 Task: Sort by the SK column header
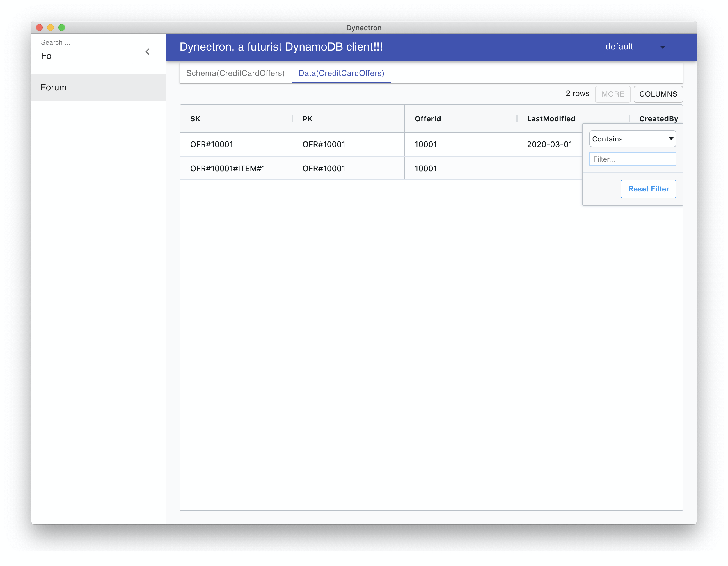tap(195, 119)
